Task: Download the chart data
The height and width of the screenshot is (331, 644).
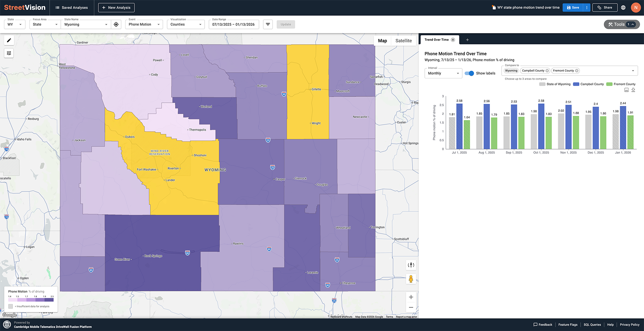Action: coord(633,90)
